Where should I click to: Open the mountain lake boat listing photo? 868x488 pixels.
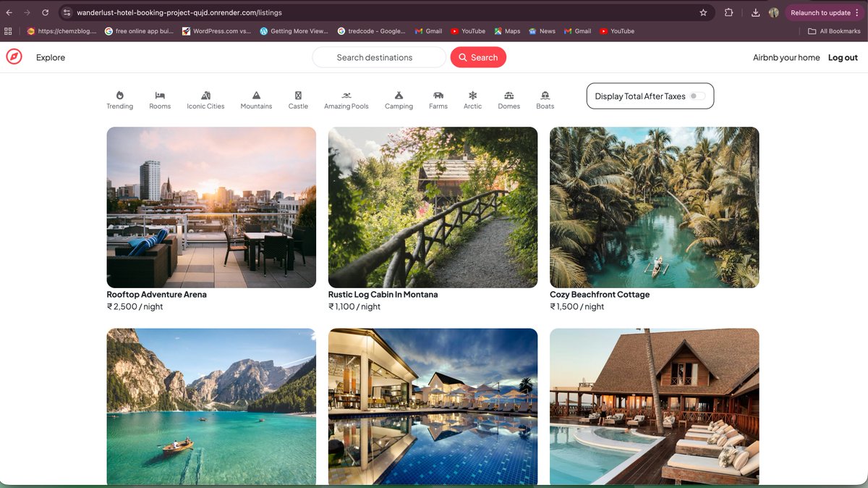[211, 406]
